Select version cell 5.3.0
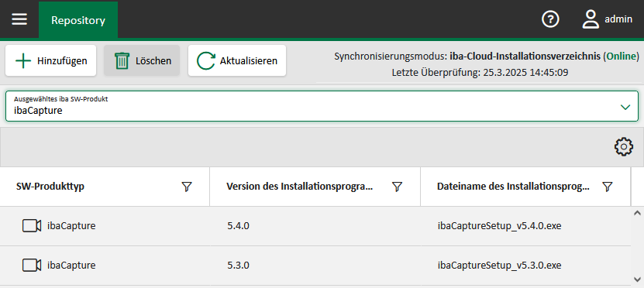 click(238, 266)
